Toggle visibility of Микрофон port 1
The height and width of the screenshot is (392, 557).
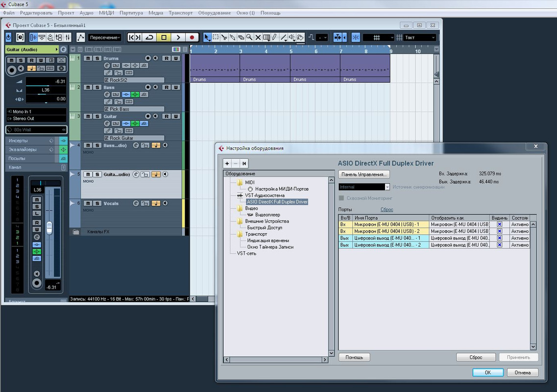click(x=500, y=224)
